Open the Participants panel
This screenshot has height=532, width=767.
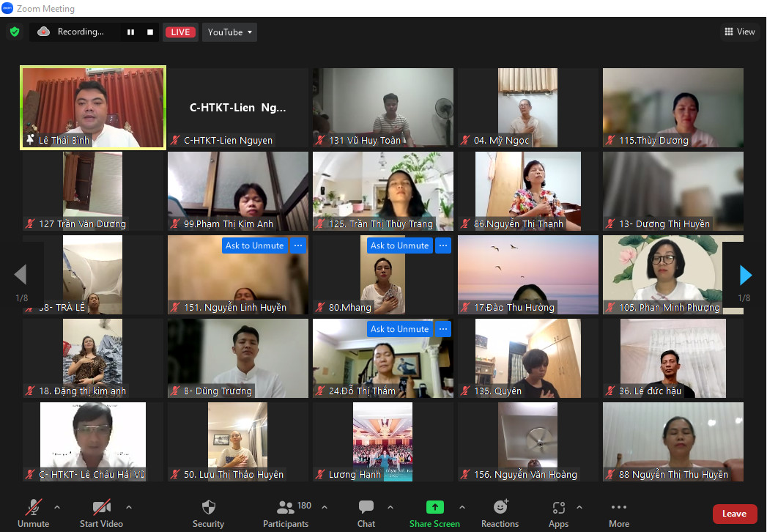tap(286, 514)
